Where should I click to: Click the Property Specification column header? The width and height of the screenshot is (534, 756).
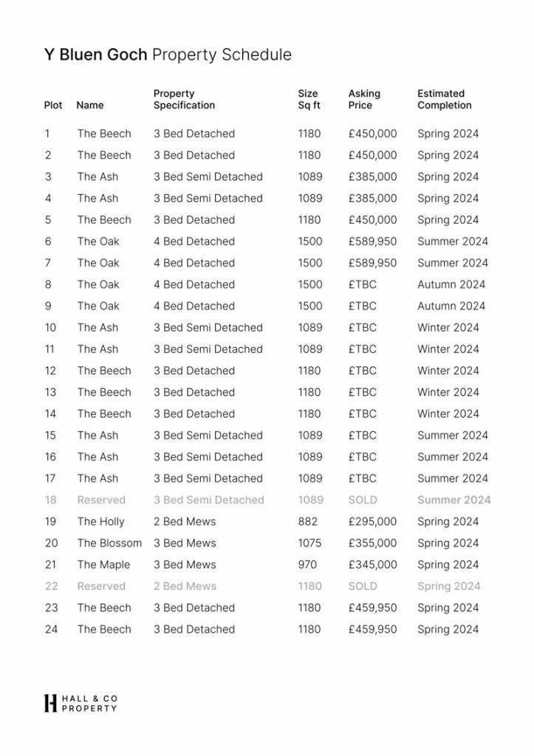tap(184, 100)
